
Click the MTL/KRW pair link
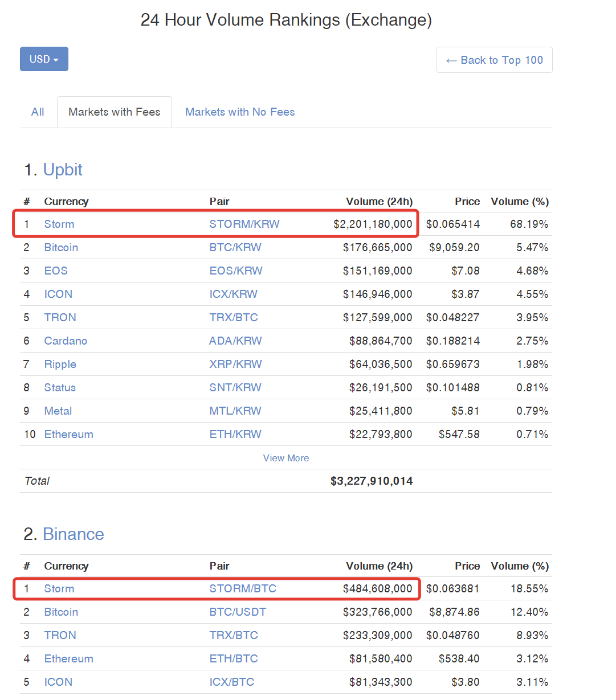[235, 411]
